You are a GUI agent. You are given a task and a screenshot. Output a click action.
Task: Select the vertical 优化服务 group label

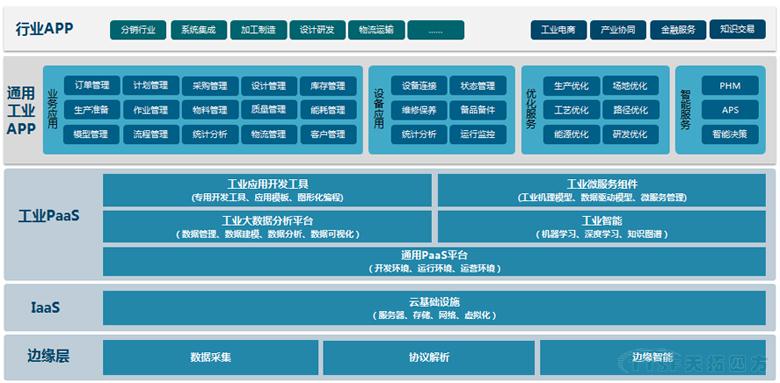(x=531, y=109)
